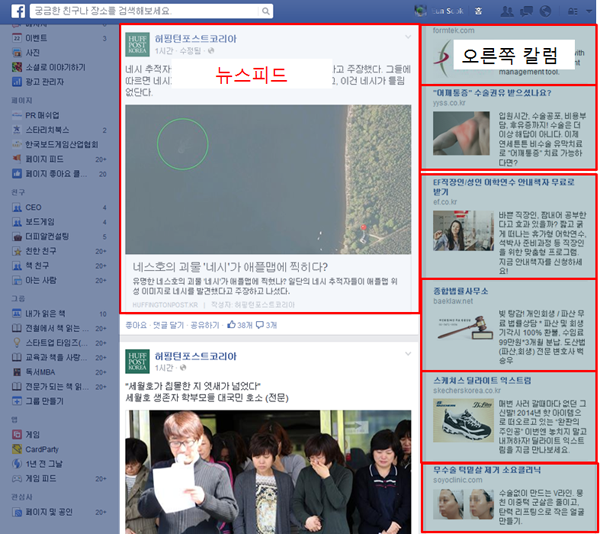The height and width of the screenshot is (534, 600).
Task: Click the shoulder pain ad image
Action: click(x=461, y=133)
